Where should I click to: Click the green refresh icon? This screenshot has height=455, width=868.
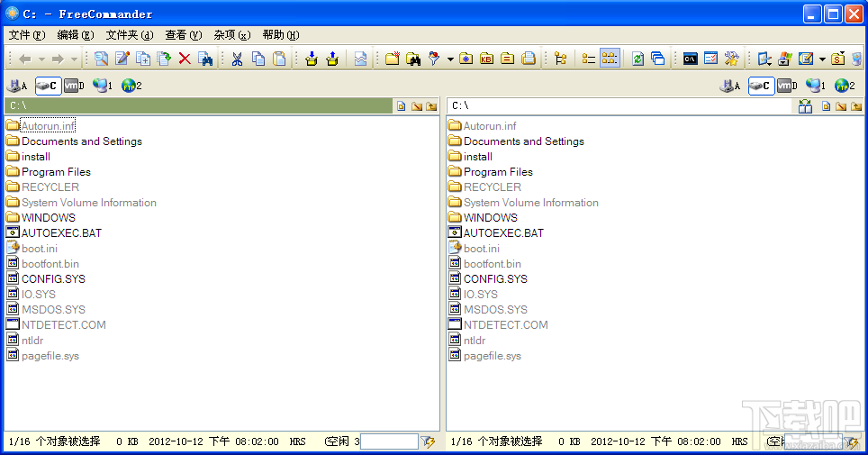pos(637,59)
